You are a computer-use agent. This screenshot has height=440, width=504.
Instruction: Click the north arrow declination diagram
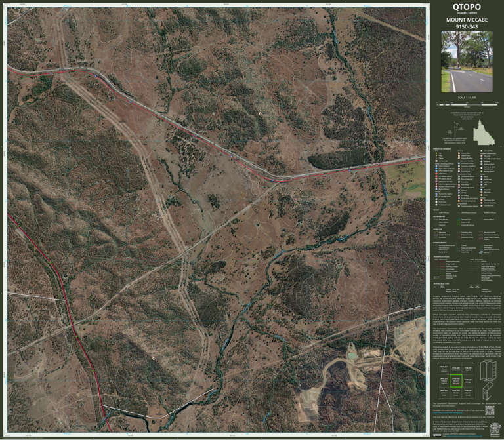click(x=456, y=129)
